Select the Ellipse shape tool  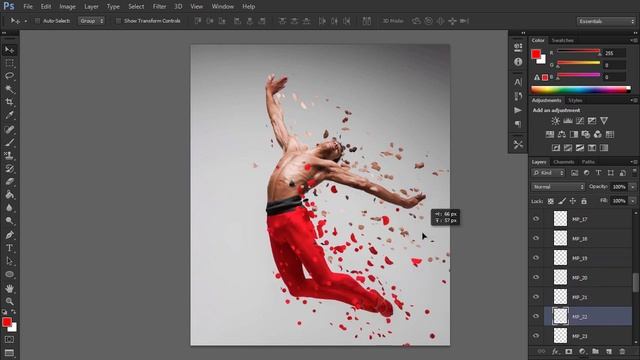click(9, 274)
